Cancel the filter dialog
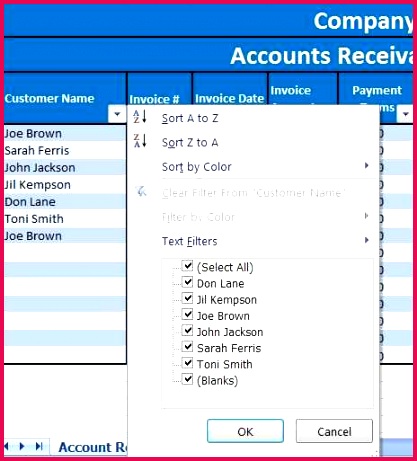The width and height of the screenshot is (417, 461). point(334,431)
